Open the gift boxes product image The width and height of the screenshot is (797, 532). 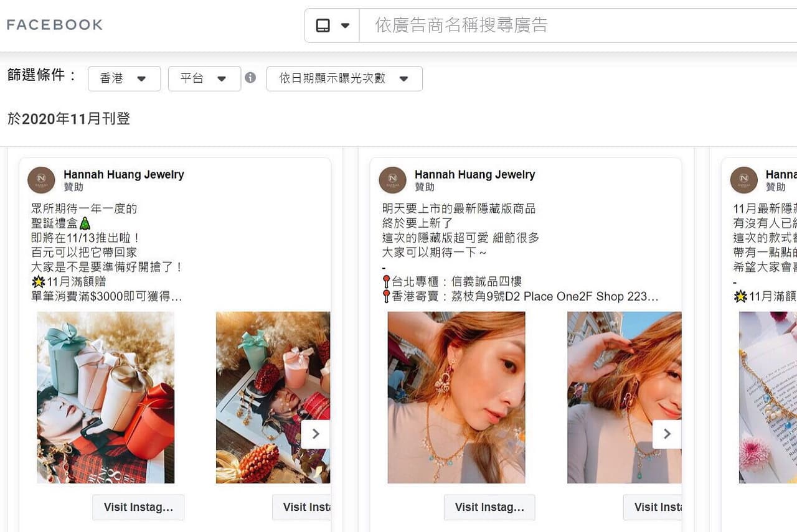(106, 398)
